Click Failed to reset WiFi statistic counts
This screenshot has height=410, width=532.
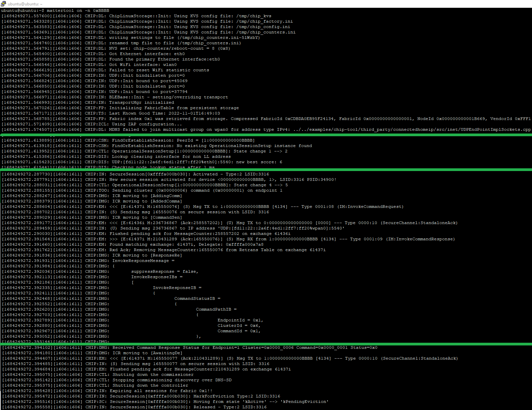(159, 70)
